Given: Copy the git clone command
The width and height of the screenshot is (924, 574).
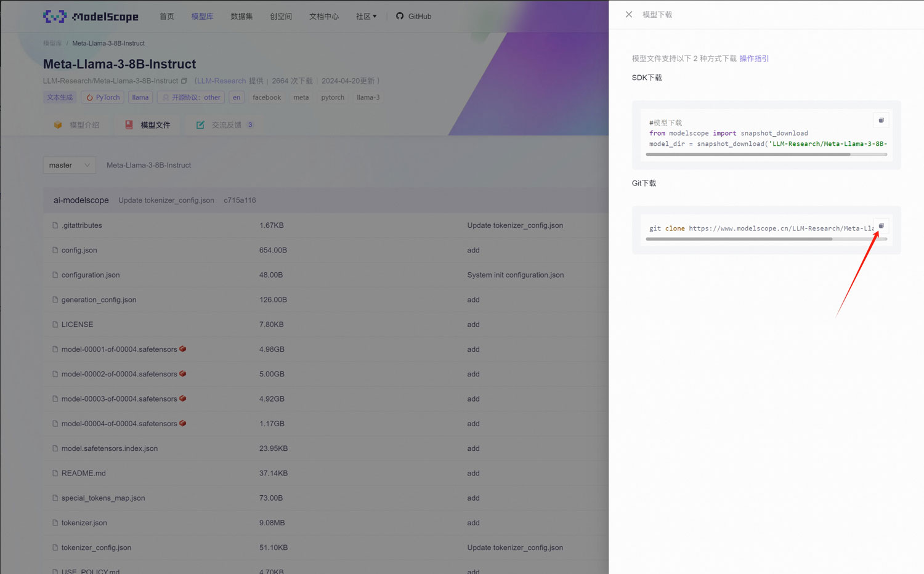Looking at the screenshot, I should click(881, 226).
